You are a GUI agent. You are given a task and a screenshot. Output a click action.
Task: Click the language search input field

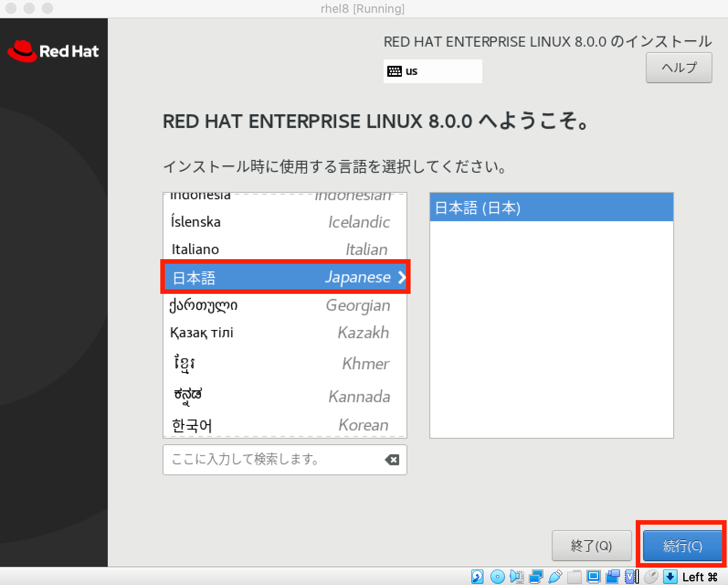pyautogui.click(x=285, y=460)
